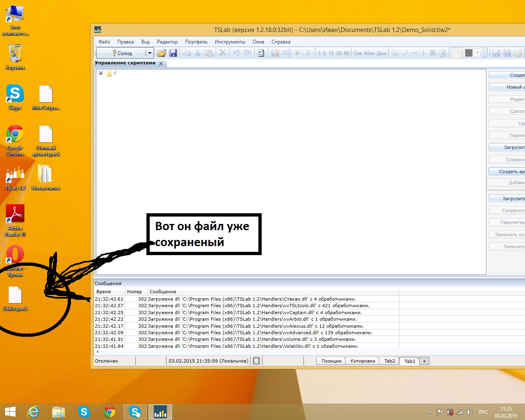Click the redo arrow icon

(247, 53)
